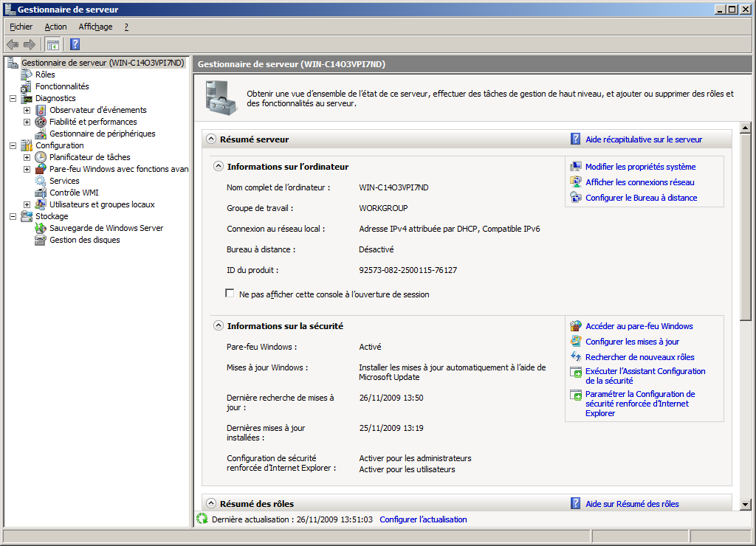
Task: Select Contrôle WMI in the tree
Action: [x=74, y=193]
